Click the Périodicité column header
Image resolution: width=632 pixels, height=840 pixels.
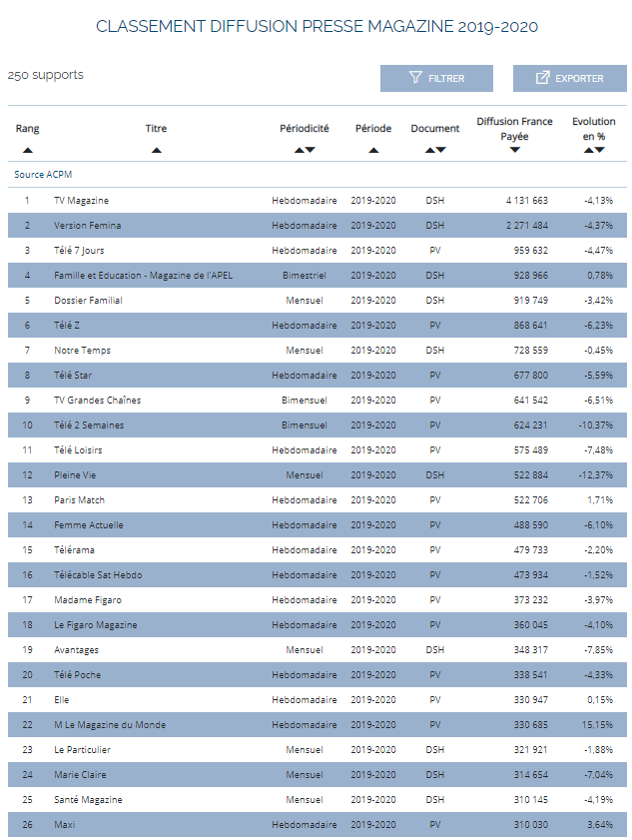pos(305,129)
